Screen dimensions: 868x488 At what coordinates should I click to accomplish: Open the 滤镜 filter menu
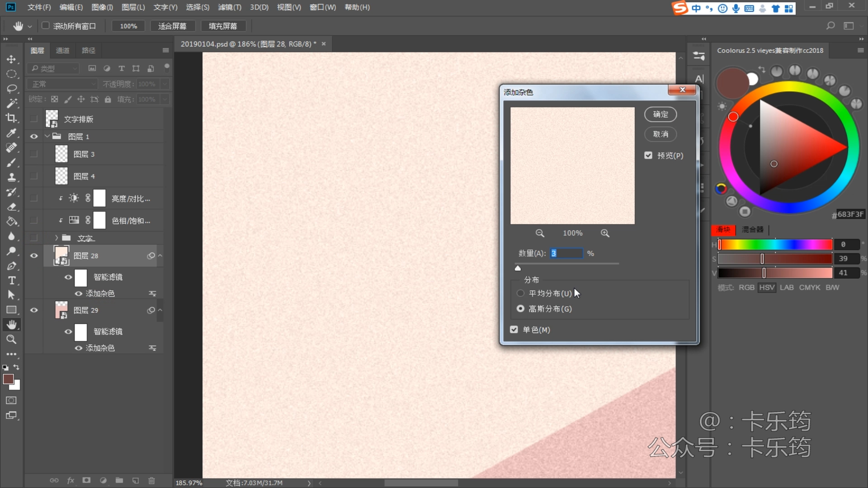pyautogui.click(x=229, y=7)
